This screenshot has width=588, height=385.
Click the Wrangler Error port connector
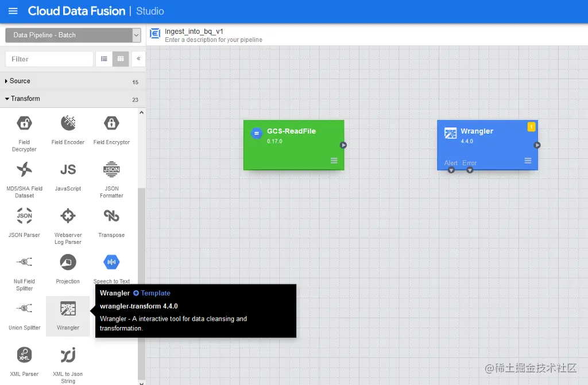(x=470, y=170)
